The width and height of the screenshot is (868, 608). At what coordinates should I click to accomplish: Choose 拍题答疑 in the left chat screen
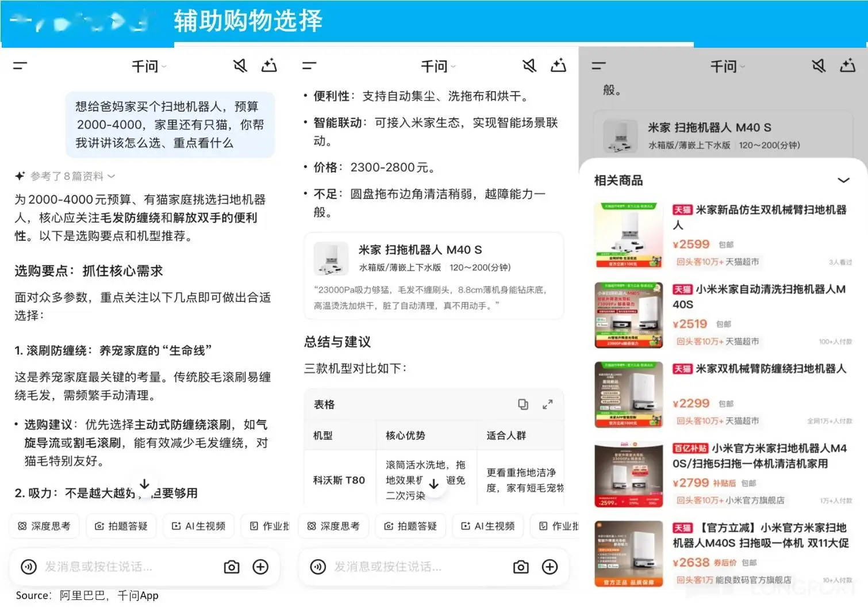pyautogui.click(x=121, y=526)
